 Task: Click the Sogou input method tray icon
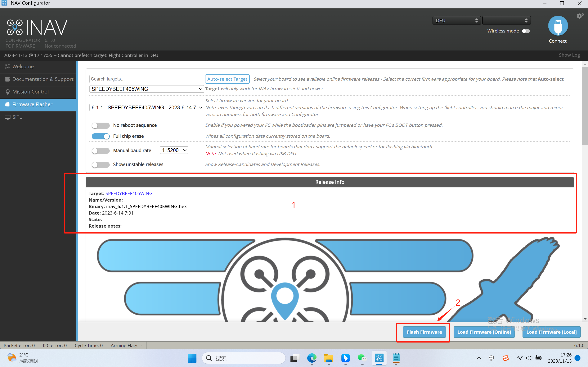[x=506, y=358]
